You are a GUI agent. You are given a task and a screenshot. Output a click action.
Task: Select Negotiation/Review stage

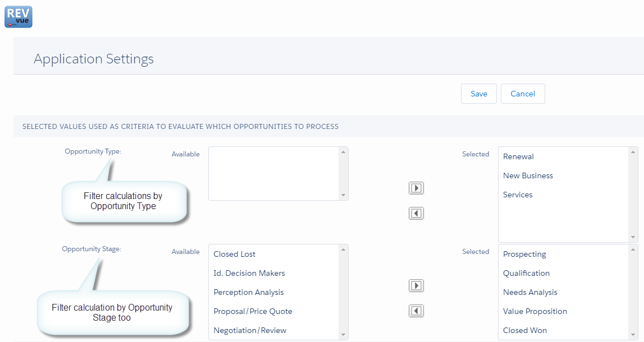point(250,331)
